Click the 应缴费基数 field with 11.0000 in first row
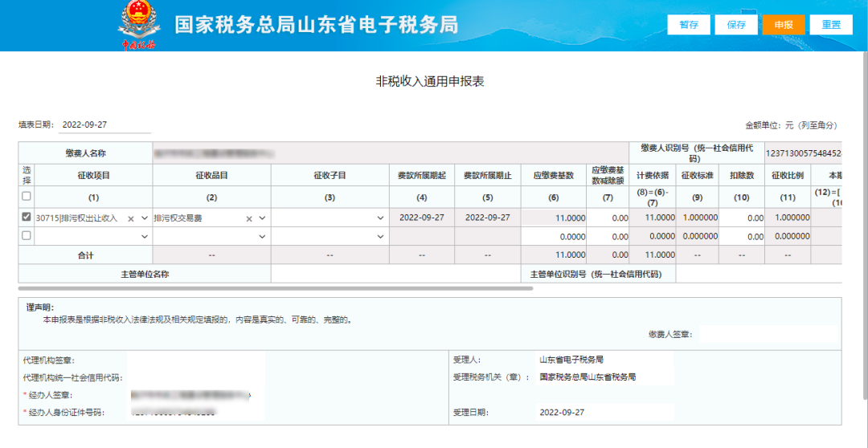The image size is (868, 448). point(554,218)
